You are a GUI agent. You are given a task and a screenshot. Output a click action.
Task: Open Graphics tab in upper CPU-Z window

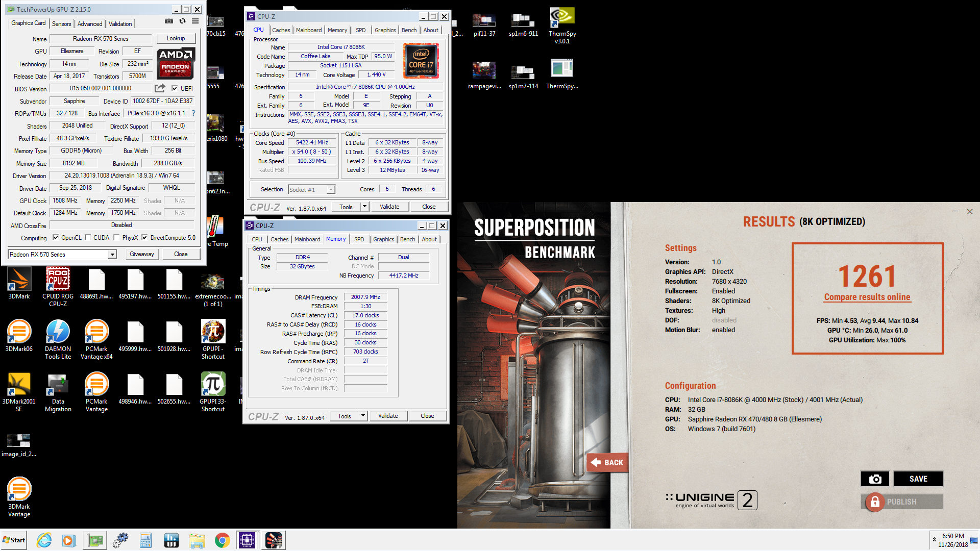pos(385,30)
